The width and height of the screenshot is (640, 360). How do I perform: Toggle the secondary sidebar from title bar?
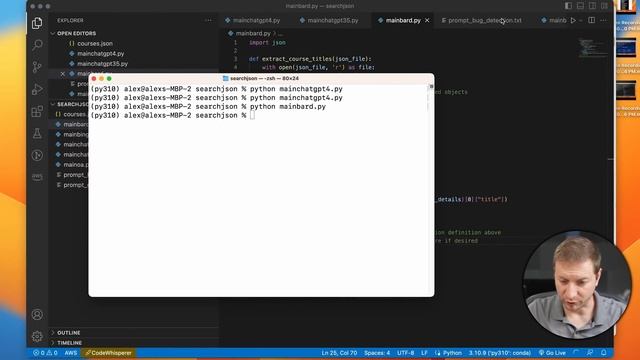592,6
